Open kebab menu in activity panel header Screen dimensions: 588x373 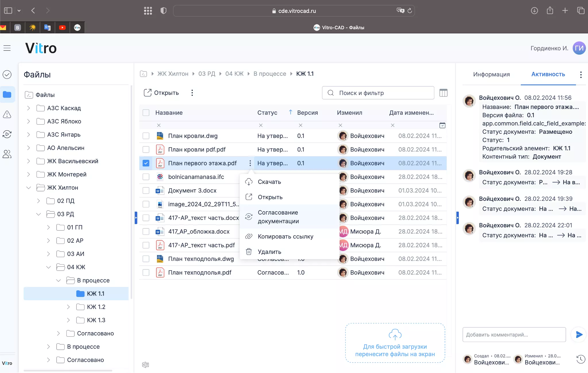[x=581, y=75]
